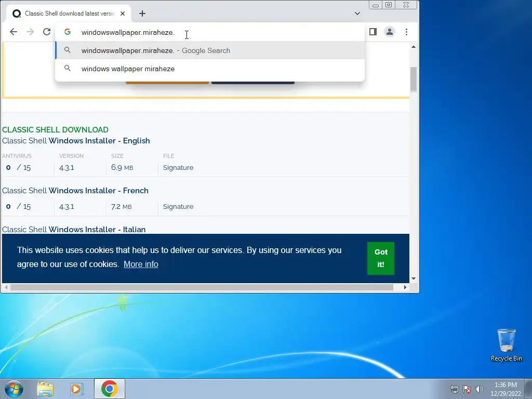Open the Windows Start menu orb
Viewport: 532px width, 399px height.
coord(14,389)
